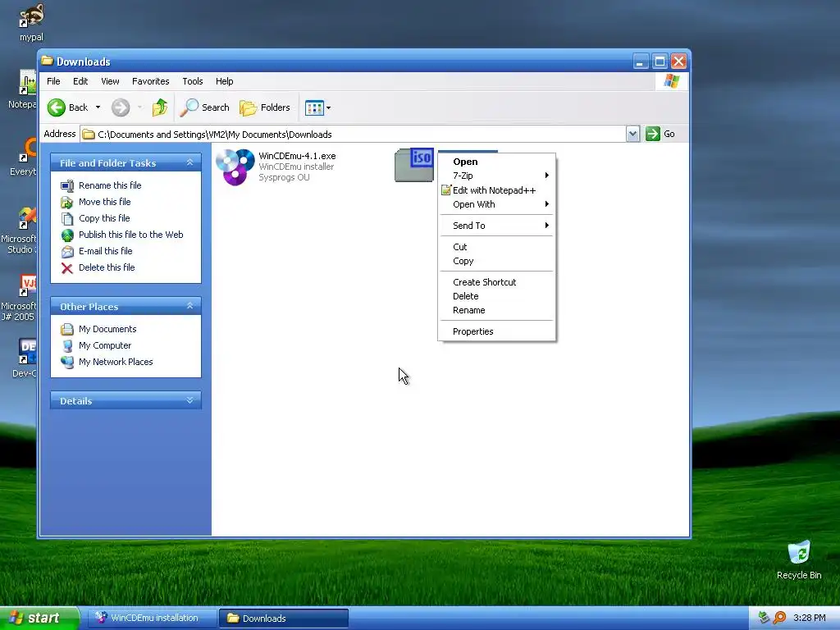Screen dimensions: 840x630
Task: Open the View menu
Action: click(x=110, y=81)
